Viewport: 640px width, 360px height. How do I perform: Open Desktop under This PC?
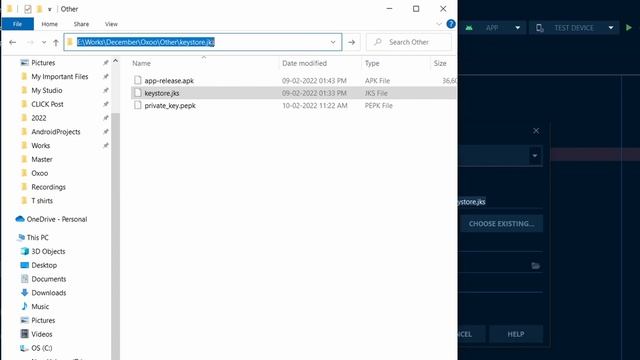tap(44, 265)
